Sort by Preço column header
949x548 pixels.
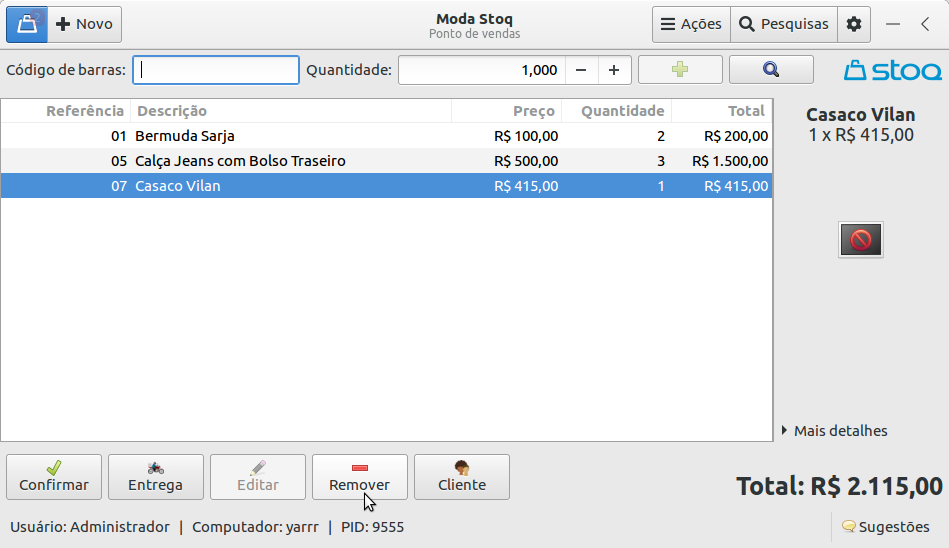pyautogui.click(x=507, y=111)
